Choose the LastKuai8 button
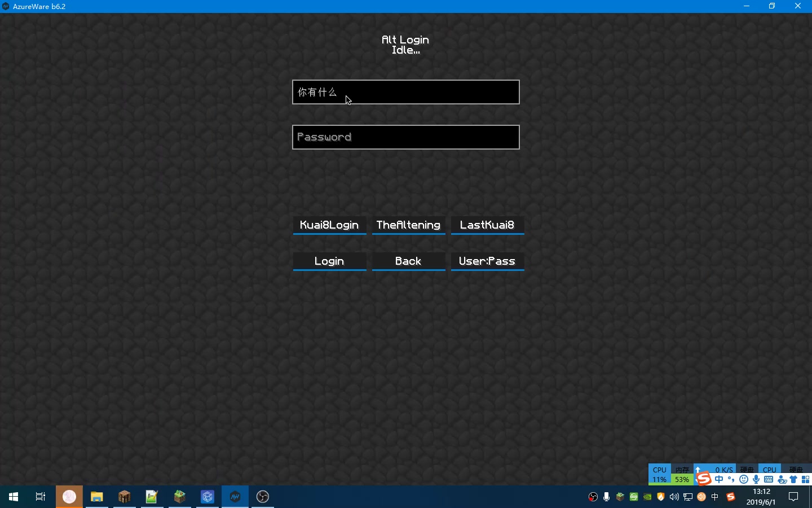 [x=487, y=225]
